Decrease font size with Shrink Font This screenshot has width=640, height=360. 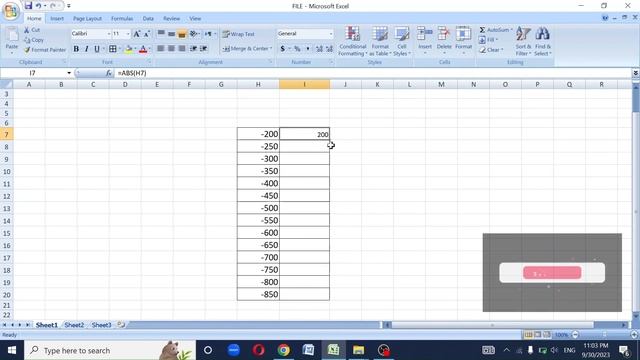(x=147, y=34)
